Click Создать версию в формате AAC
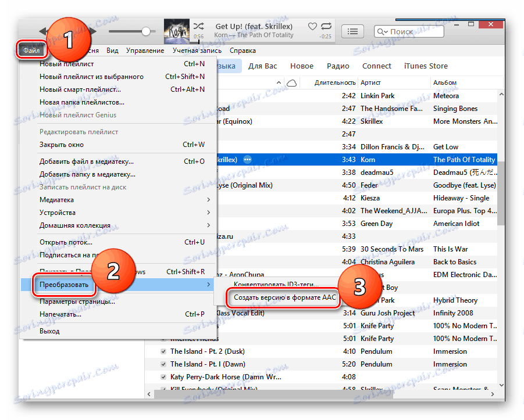This screenshot has height=420, width=524. pos(285,297)
